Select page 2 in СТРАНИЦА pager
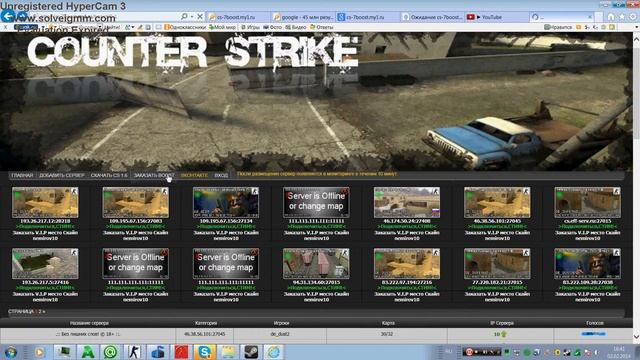The image size is (640, 360). [x=40, y=311]
